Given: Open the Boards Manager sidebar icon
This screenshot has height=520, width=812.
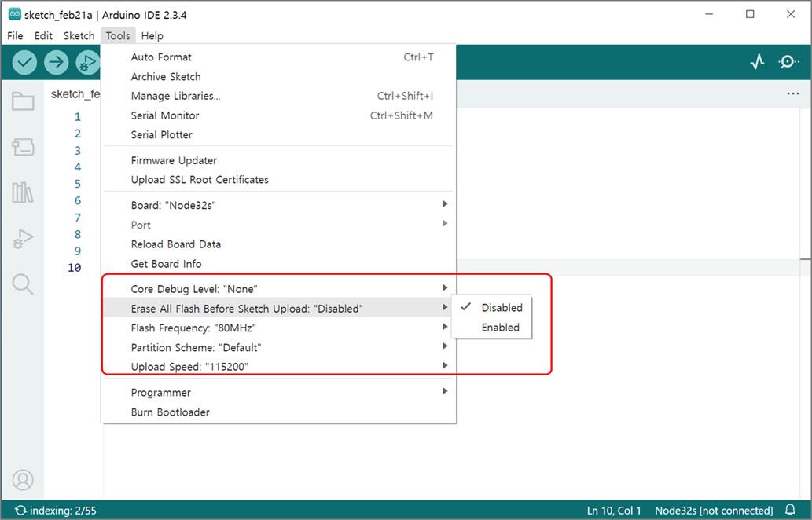Looking at the screenshot, I should coord(23,148).
